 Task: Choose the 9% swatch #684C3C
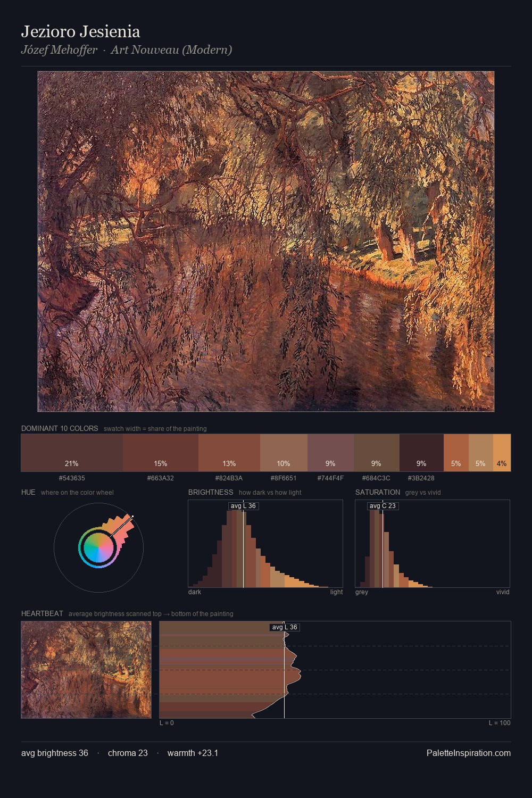(x=376, y=453)
